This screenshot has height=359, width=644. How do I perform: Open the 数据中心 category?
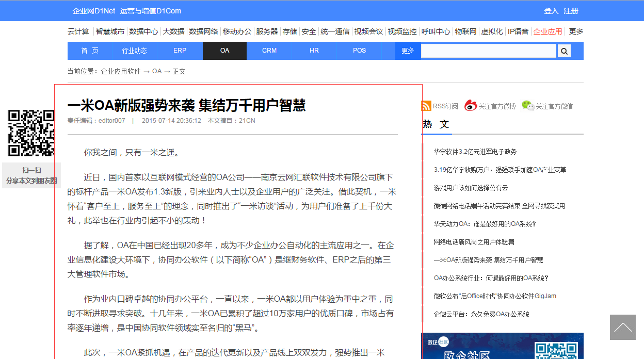click(143, 31)
